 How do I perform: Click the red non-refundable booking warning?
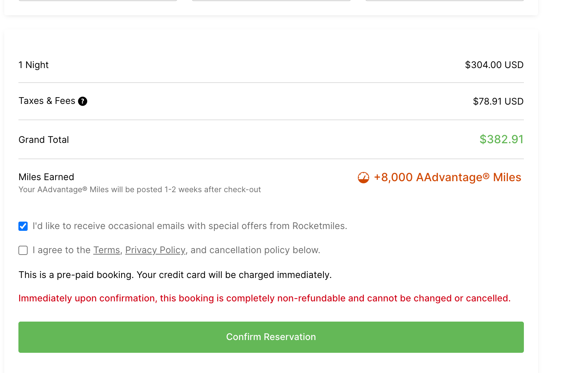[264, 298]
